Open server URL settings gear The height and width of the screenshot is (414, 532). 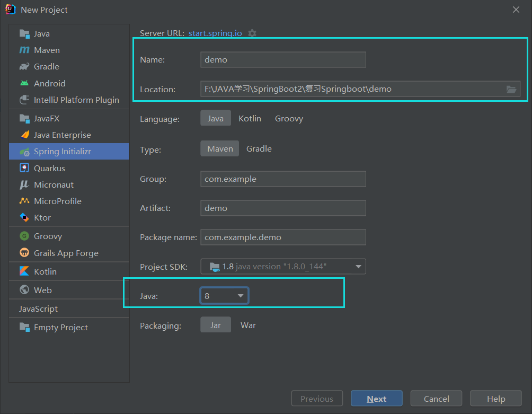click(x=252, y=33)
